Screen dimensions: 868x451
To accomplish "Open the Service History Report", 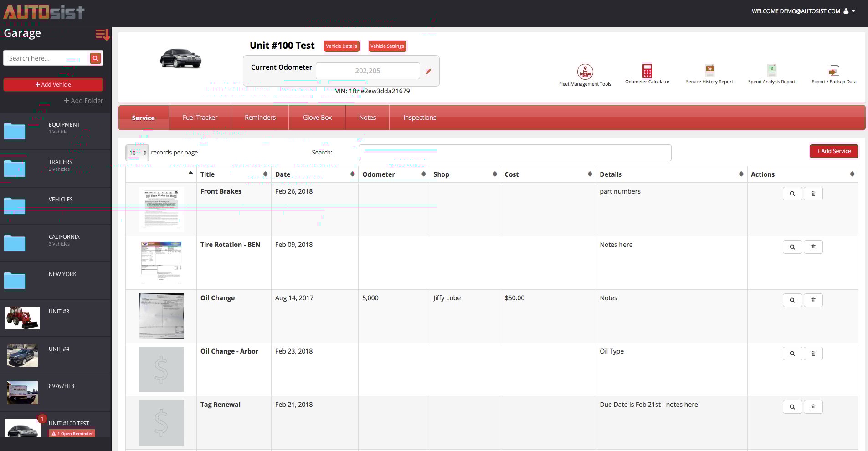I will (x=709, y=71).
